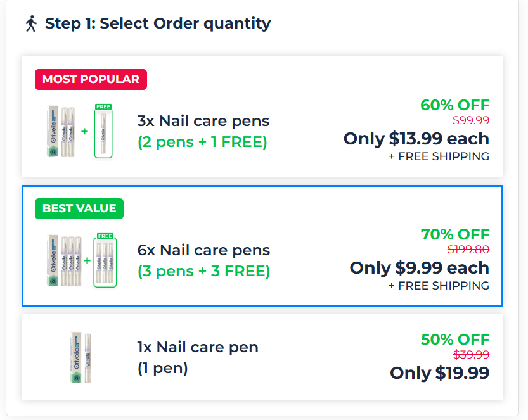Click the 6x pens product image
The image size is (528, 420).
65,262
